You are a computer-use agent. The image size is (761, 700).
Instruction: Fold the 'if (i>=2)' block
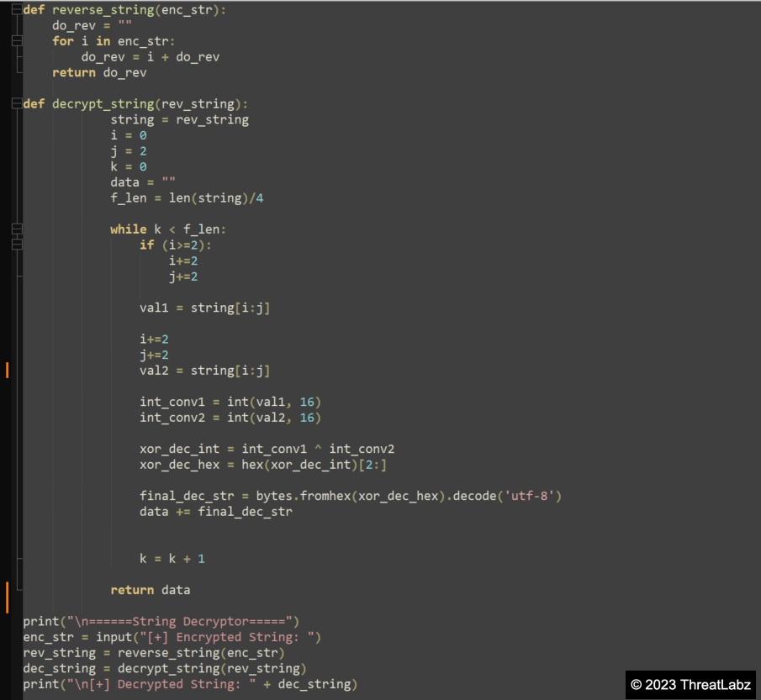(17, 245)
